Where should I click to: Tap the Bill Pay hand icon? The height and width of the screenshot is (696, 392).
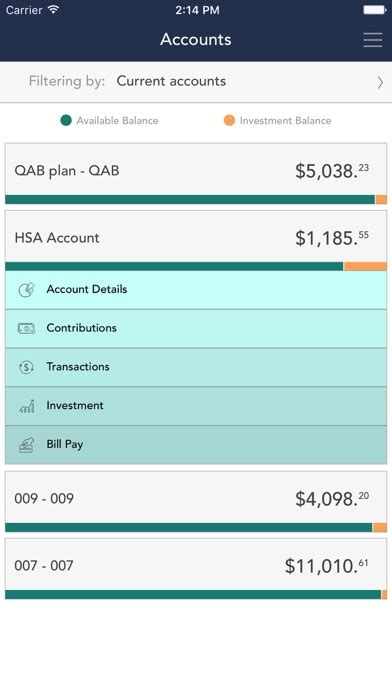point(26,445)
